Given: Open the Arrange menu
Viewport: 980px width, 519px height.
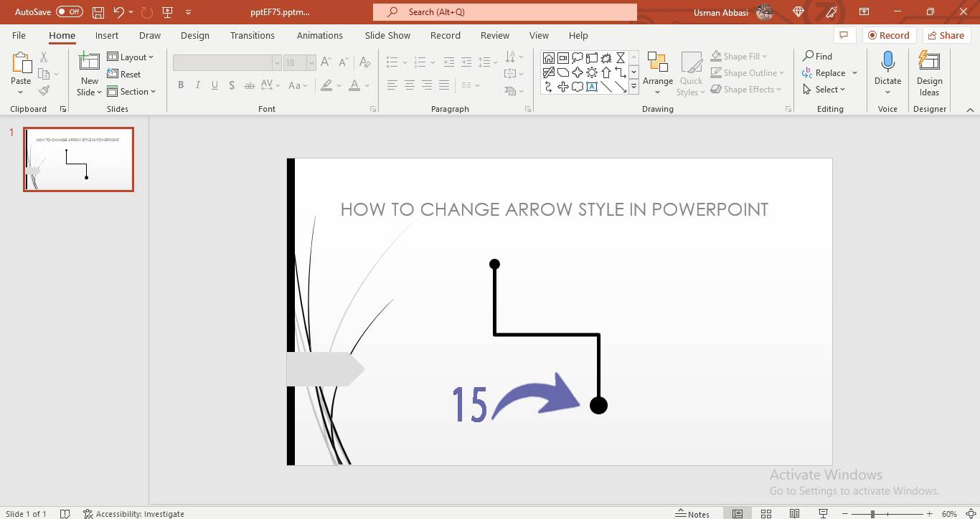Looking at the screenshot, I should [x=658, y=73].
